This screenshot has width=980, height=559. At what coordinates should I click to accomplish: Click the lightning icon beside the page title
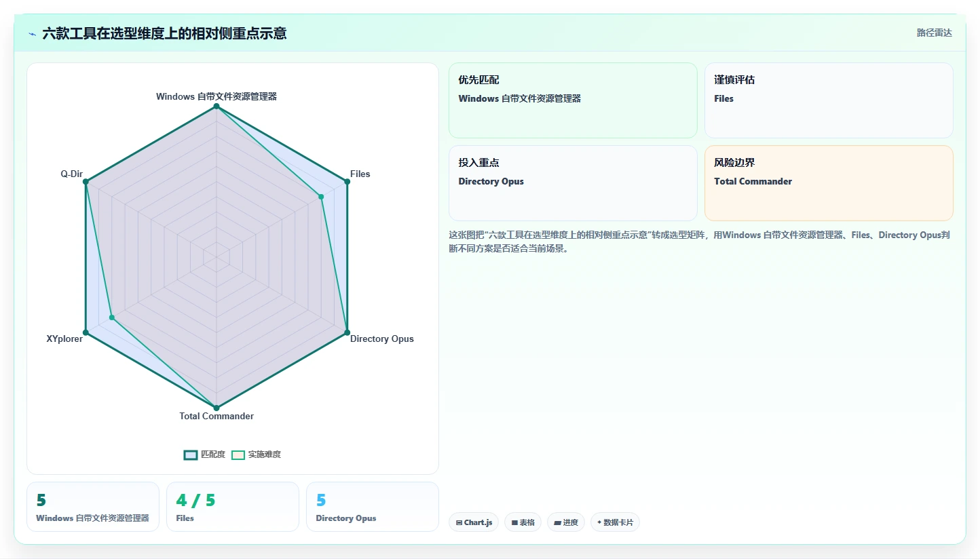point(33,34)
